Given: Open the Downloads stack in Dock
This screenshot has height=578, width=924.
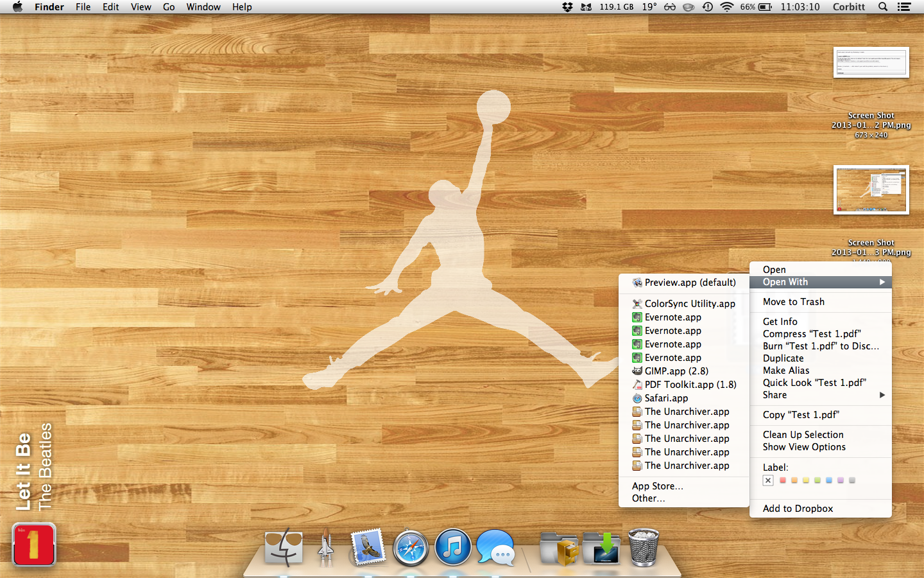Looking at the screenshot, I should point(601,548).
